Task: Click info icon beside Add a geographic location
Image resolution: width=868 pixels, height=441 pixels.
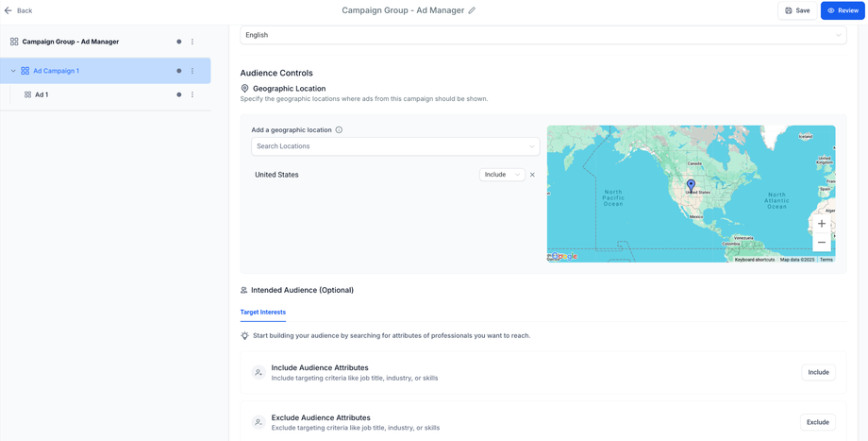Action: click(339, 130)
